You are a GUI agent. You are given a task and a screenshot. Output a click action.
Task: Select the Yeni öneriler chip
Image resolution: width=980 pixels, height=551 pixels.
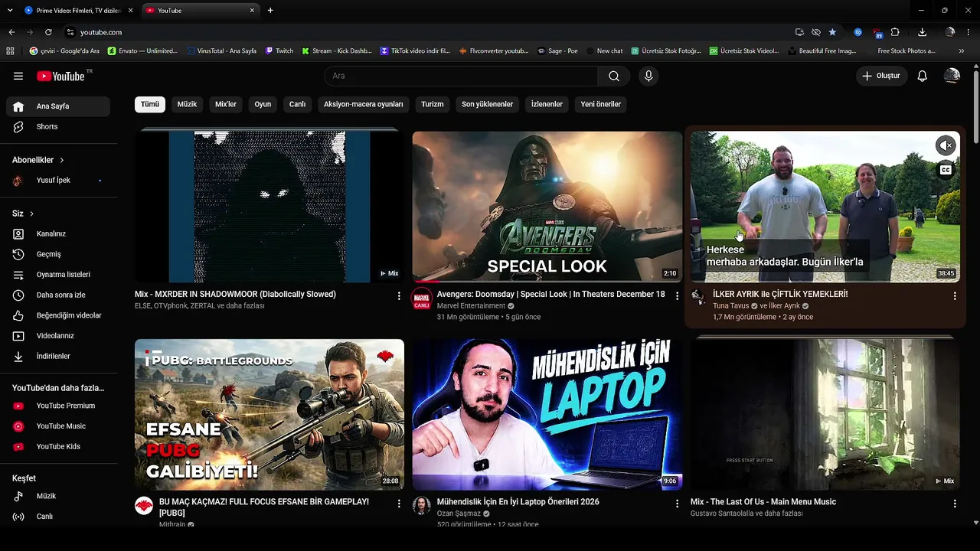[x=601, y=104]
